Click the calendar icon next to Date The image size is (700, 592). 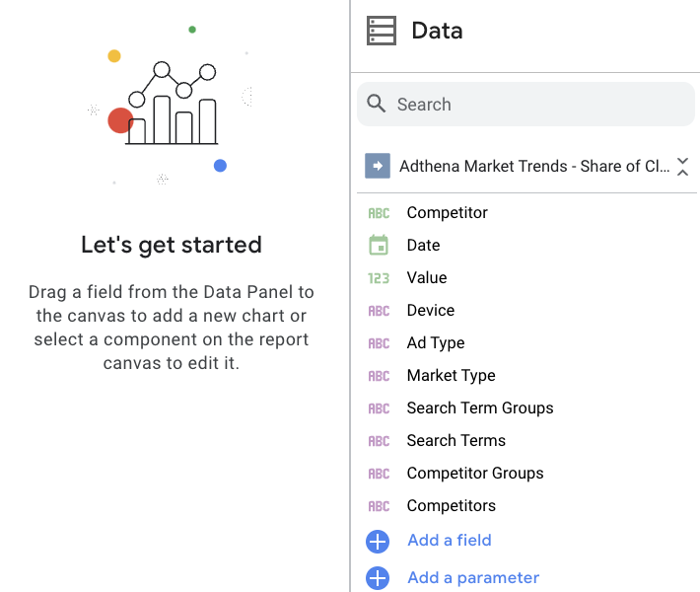(379, 246)
